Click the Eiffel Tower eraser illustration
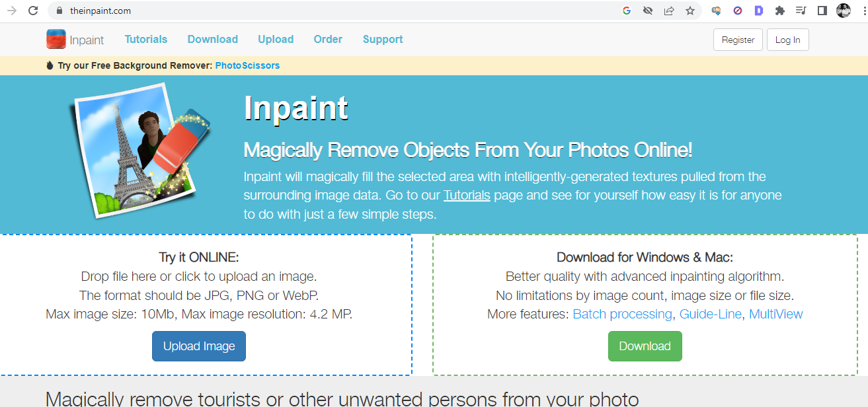 (140, 151)
